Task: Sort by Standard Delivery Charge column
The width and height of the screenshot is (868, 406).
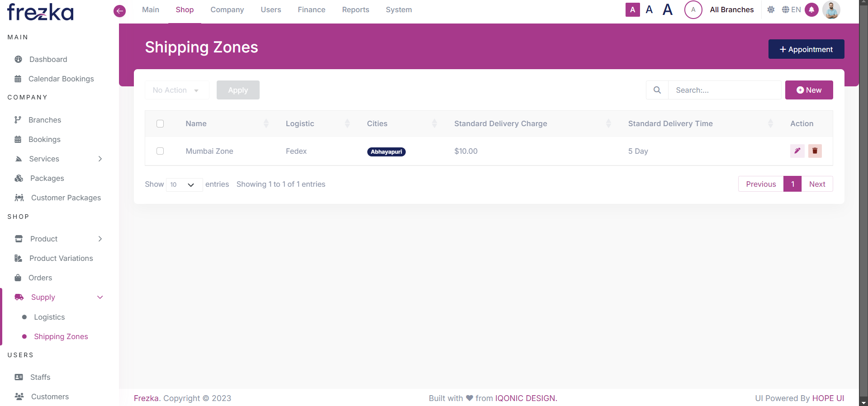Action: click(532, 123)
